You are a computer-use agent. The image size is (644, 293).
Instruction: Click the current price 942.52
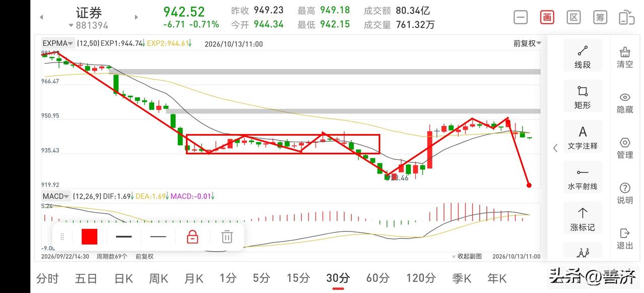(x=184, y=11)
